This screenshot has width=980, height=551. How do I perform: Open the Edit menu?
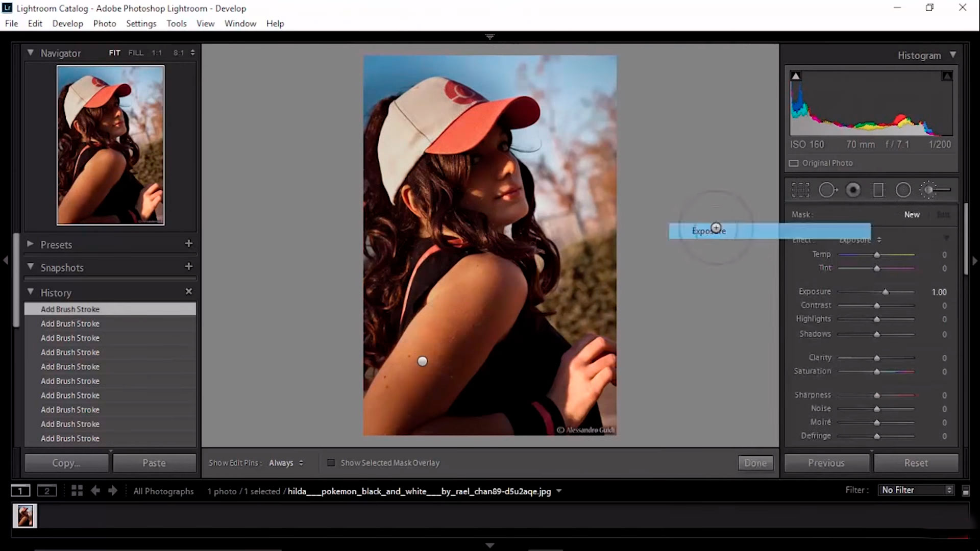pos(35,23)
